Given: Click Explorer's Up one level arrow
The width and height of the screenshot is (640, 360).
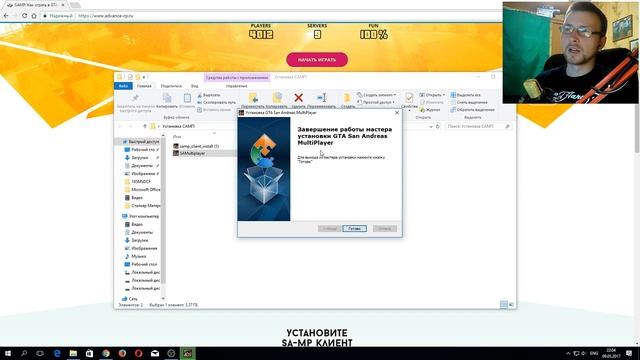Looking at the screenshot, I should tap(144, 127).
